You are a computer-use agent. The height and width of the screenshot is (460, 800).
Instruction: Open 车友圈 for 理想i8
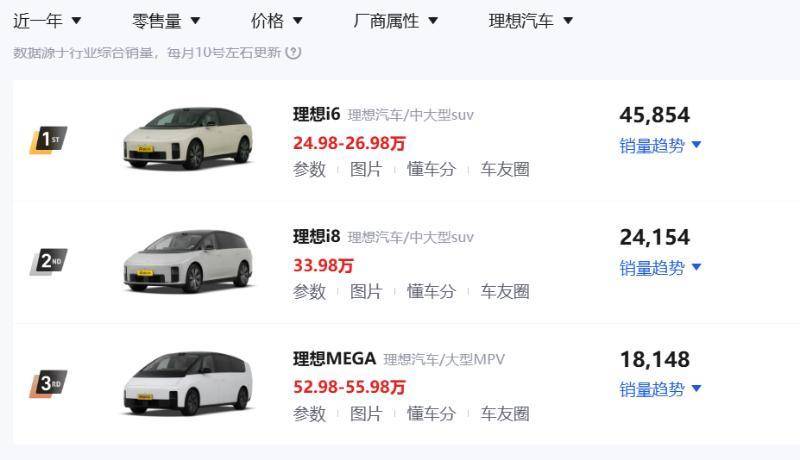click(505, 291)
